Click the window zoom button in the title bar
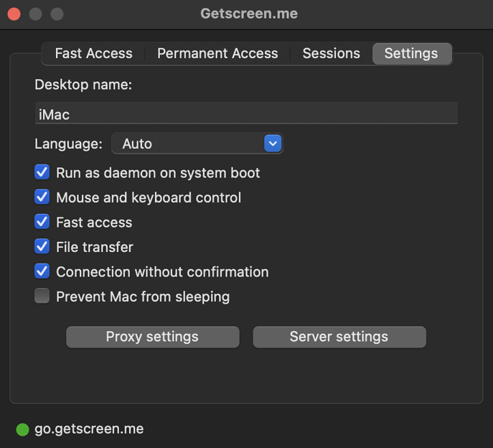 pyautogui.click(x=57, y=14)
